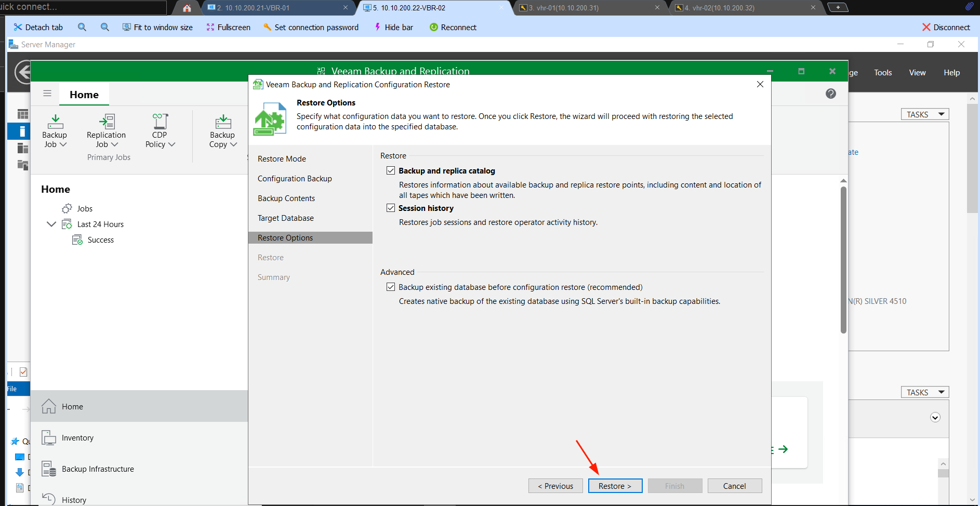This screenshot has height=506, width=980.
Task: Click Fit to window size
Action: [x=157, y=27]
